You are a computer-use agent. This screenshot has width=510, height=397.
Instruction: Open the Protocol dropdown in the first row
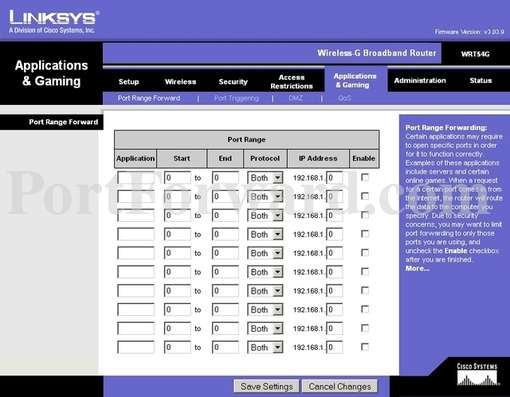265,178
